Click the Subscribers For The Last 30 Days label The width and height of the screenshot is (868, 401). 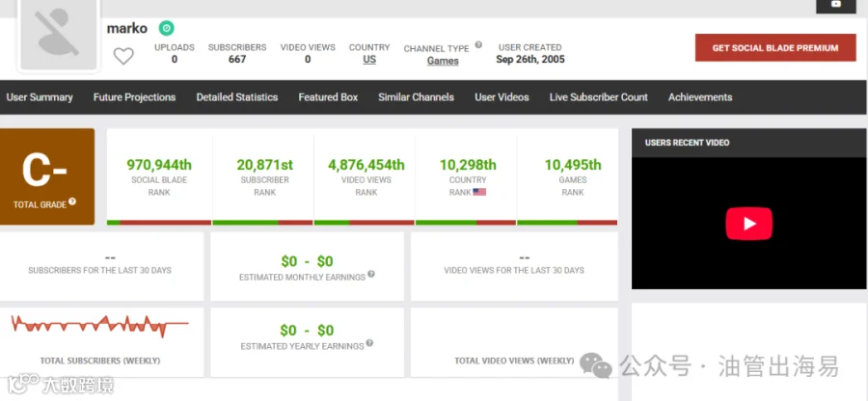pyautogui.click(x=99, y=271)
